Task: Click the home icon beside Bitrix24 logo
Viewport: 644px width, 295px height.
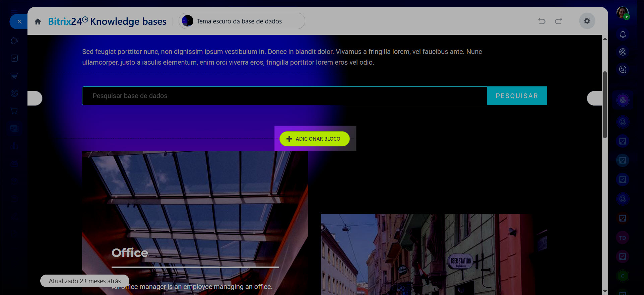Action: click(38, 21)
